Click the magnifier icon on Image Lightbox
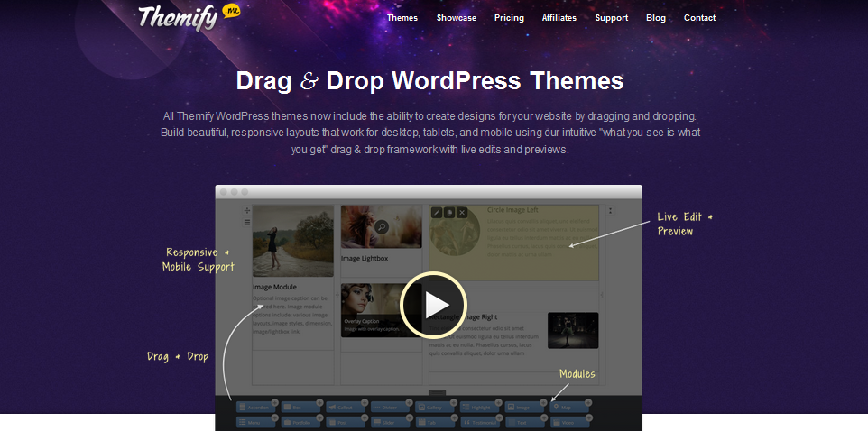The image size is (868, 431). click(x=382, y=226)
